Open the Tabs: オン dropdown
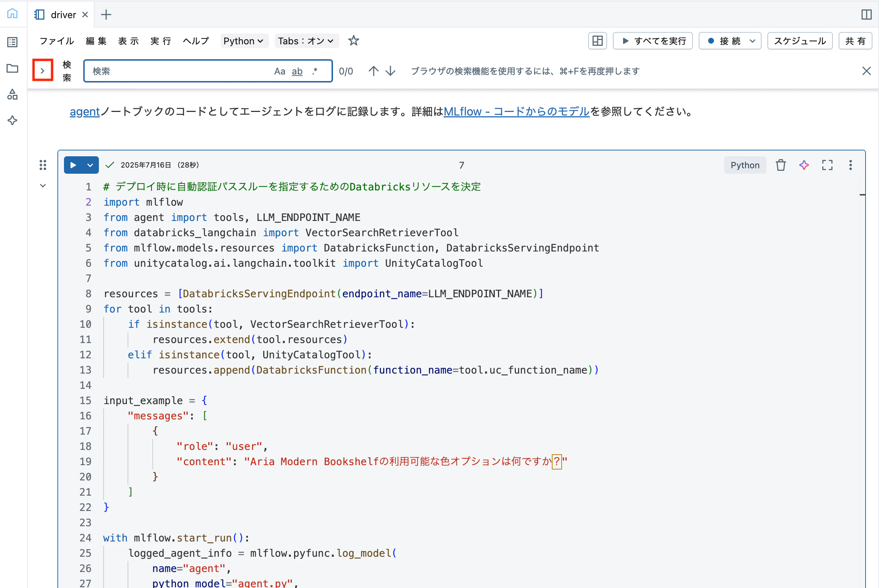879x588 pixels. (x=306, y=40)
